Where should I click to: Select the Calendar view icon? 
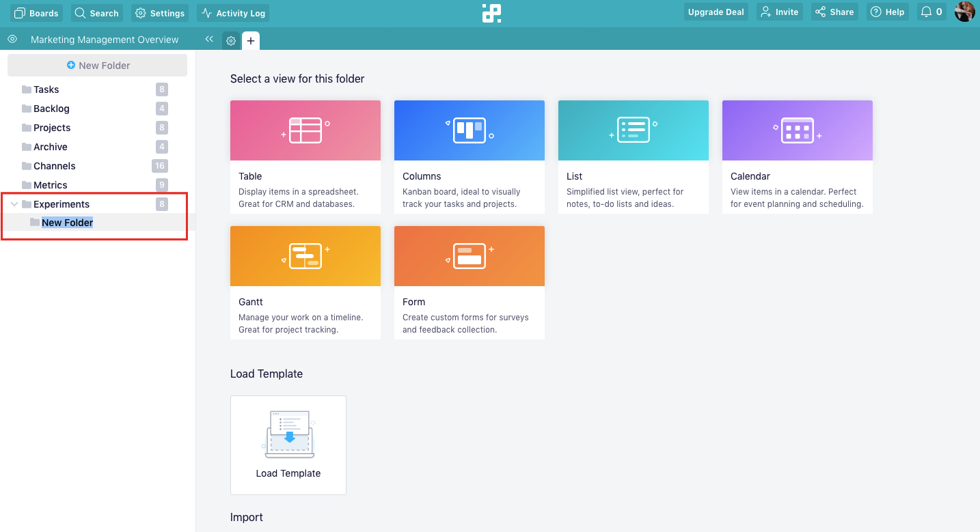click(x=798, y=130)
